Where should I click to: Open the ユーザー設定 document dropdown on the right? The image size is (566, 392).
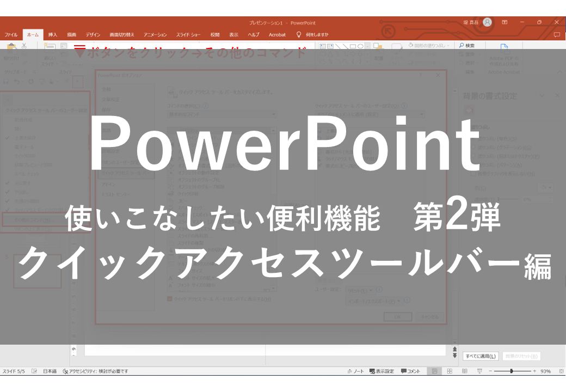[x=370, y=114]
